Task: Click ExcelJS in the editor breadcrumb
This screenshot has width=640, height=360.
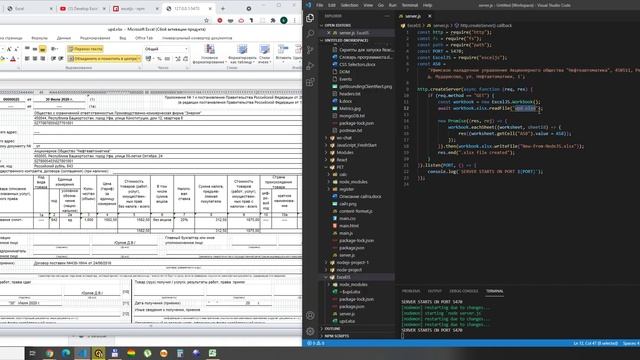Action: pyautogui.click(x=414, y=25)
